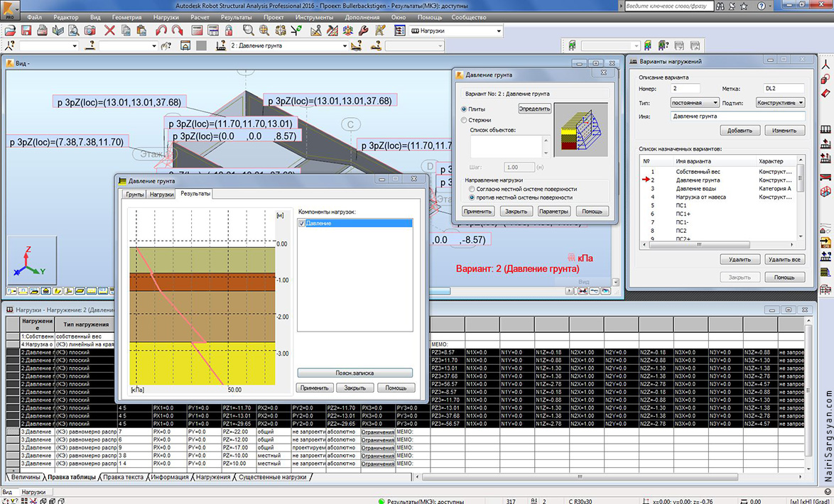834x504 pixels.
Task: Select Нагрузка от навеса row in list
Action: [x=718, y=197]
